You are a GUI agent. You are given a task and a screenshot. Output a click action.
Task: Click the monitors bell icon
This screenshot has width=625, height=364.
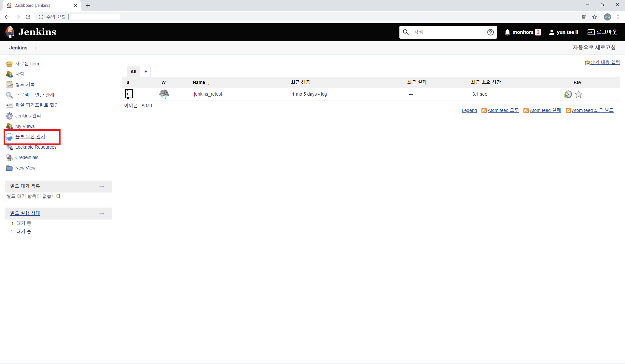pos(507,32)
